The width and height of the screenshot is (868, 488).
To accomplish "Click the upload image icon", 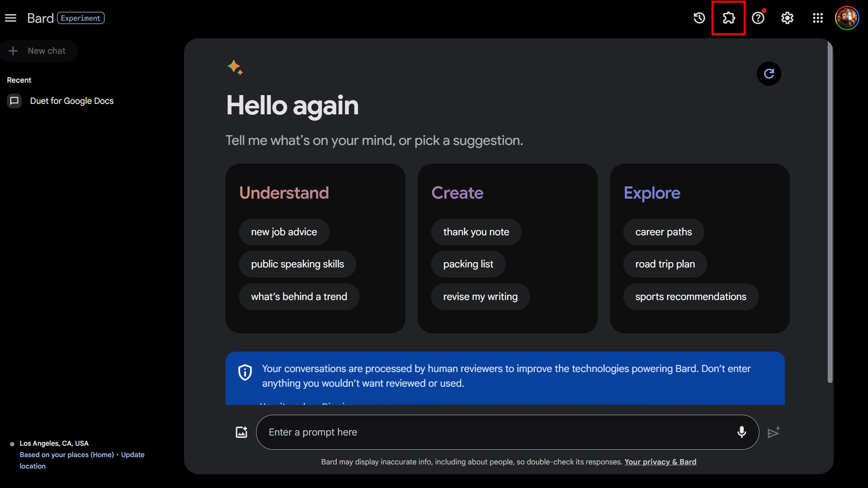I will [x=241, y=432].
